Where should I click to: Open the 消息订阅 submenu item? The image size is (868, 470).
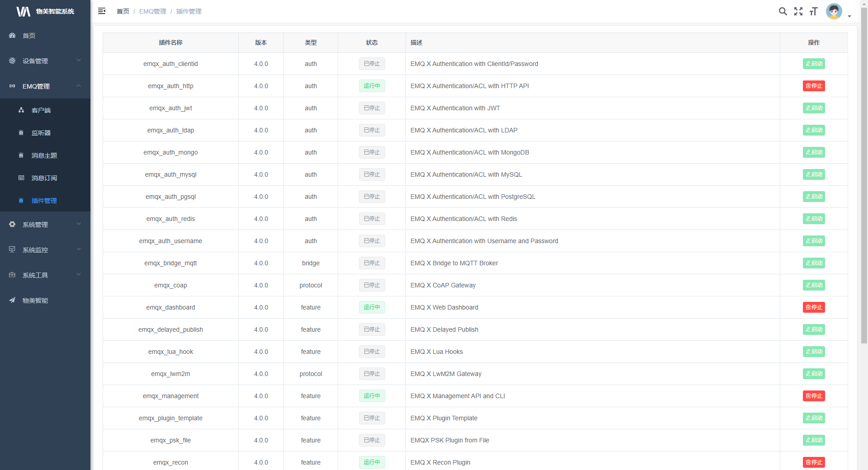(x=44, y=178)
